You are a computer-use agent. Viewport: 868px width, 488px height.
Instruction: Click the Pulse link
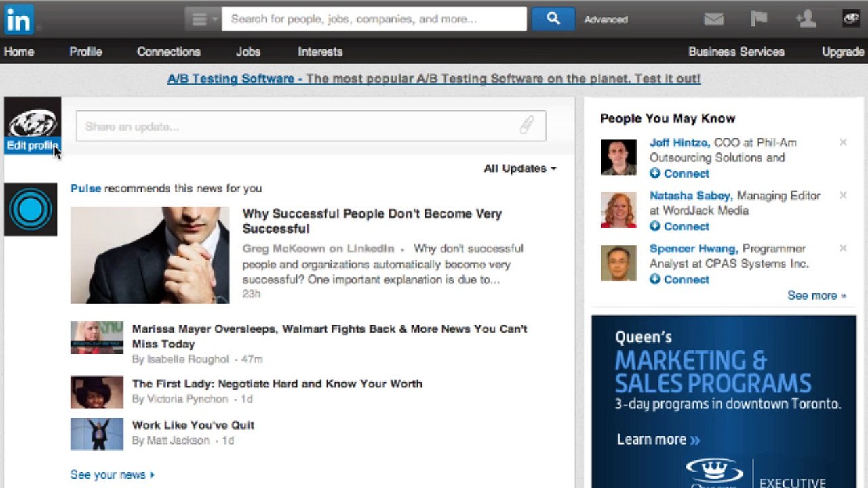pyautogui.click(x=85, y=188)
